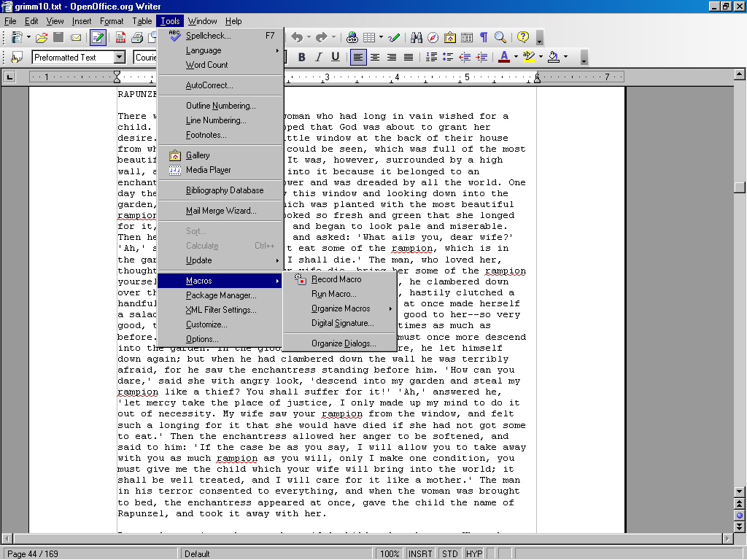Click the Hyperlink icon in toolbar
This screenshot has width=747, height=560.
(352, 37)
